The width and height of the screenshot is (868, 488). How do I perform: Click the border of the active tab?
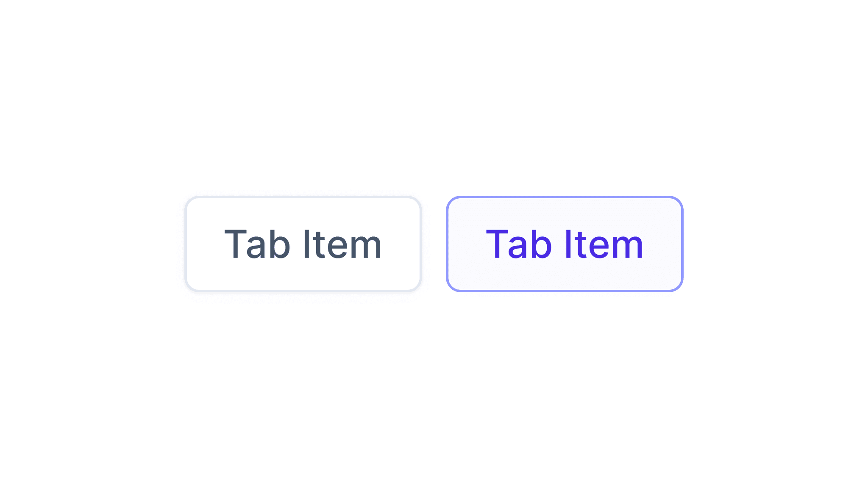(565, 197)
